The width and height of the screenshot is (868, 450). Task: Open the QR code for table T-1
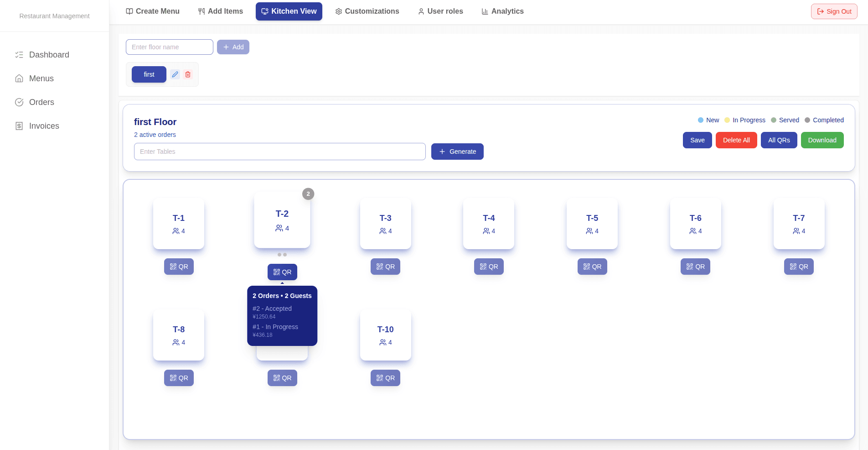[179, 267]
